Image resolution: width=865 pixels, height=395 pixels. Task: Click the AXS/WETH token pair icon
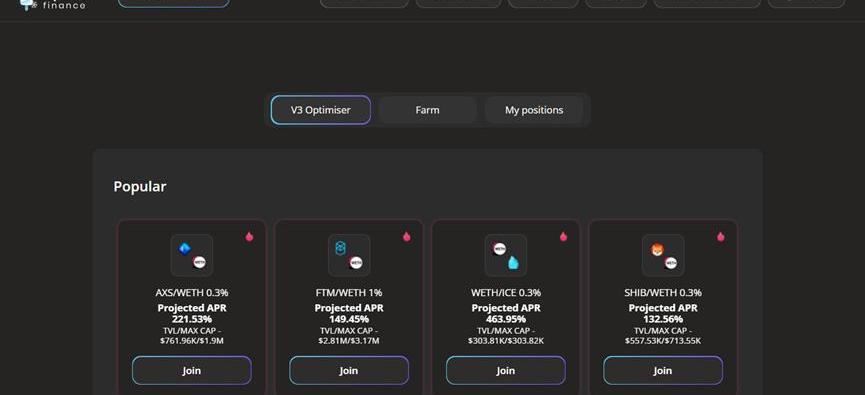192,255
